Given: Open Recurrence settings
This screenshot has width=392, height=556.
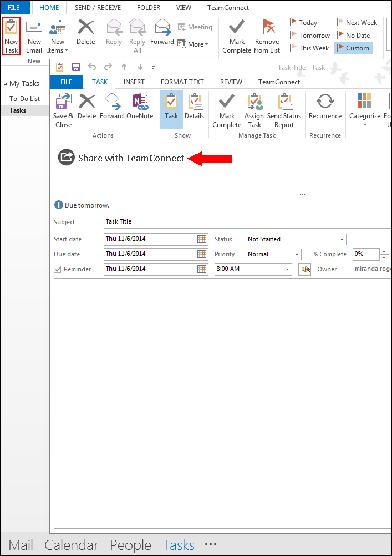Looking at the screenshot, I should [x=325, y=107].
